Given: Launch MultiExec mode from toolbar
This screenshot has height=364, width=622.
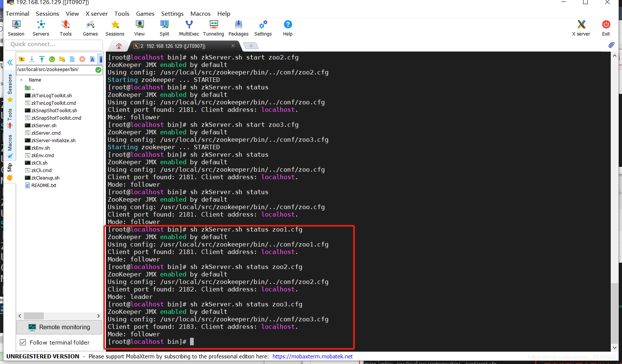Looking at the screenshot, I should pos(189,28).
